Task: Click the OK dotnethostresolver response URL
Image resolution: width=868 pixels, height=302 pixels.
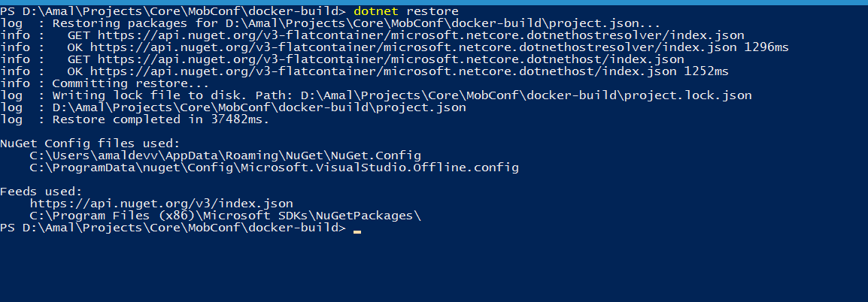Action: pos(420,47)
